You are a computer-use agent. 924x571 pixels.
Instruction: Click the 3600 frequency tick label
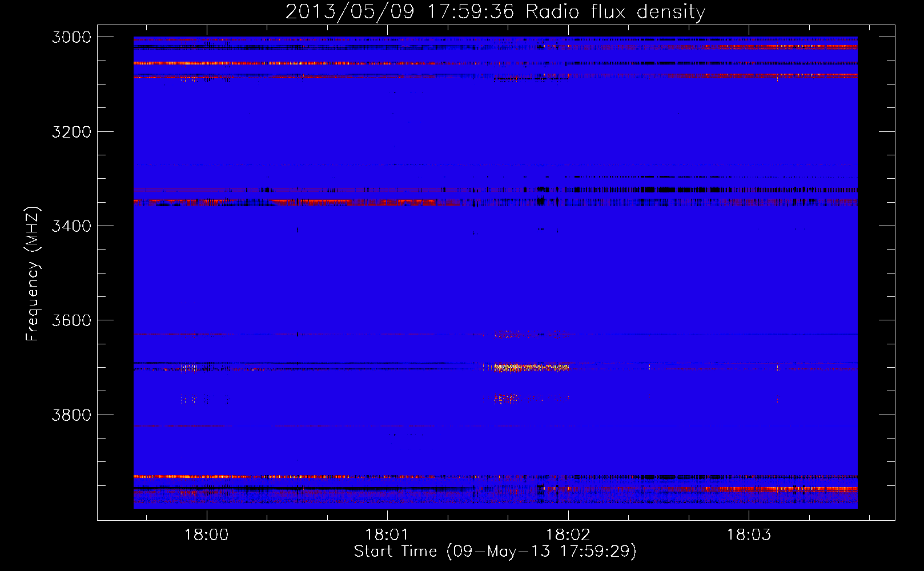(x=71, y=320)
